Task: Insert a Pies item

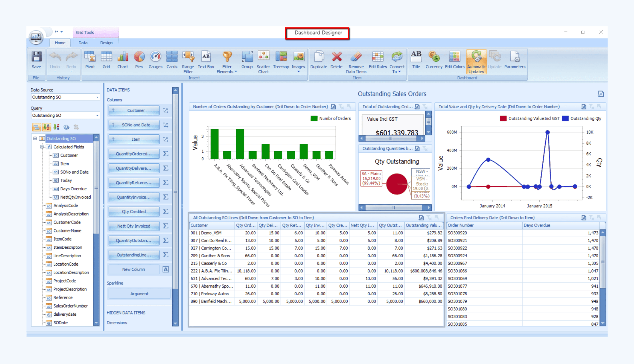Action: (x=139, y=60)
